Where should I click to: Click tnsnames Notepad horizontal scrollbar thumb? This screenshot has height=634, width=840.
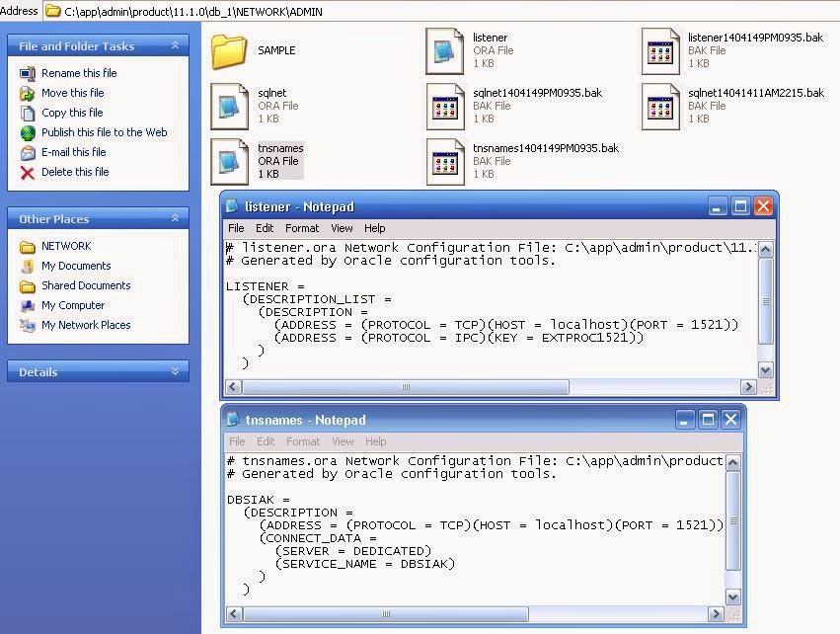tap(386, 613)
